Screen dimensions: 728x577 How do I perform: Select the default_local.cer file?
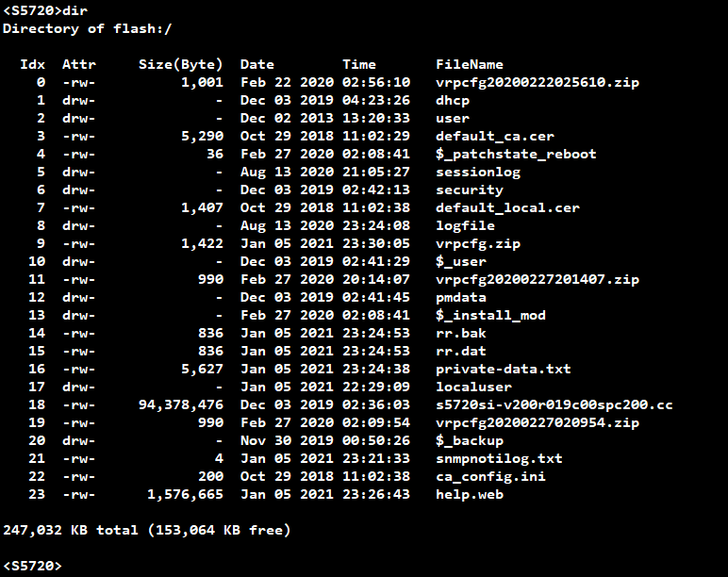[507, 208]
